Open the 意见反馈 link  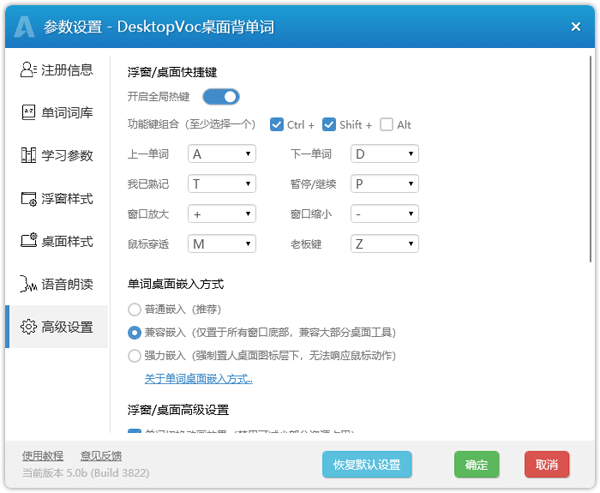[x=101, y=456]
